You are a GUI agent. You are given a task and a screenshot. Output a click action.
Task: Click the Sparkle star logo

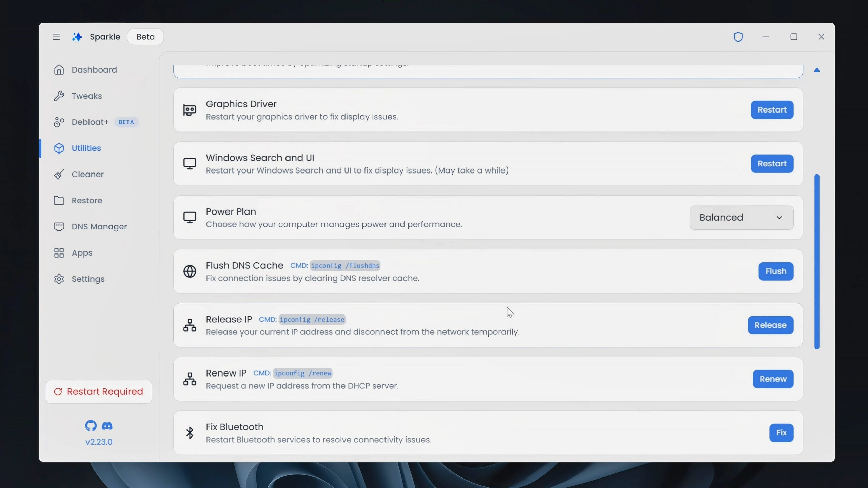point(77,37)
